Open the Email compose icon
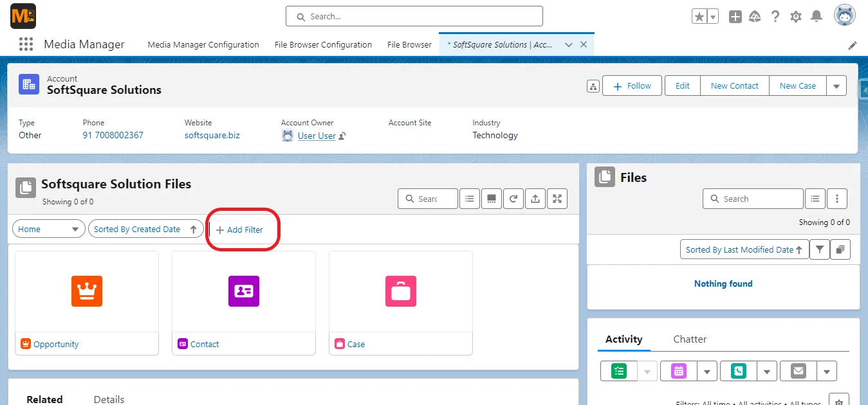 click(797, 371)
